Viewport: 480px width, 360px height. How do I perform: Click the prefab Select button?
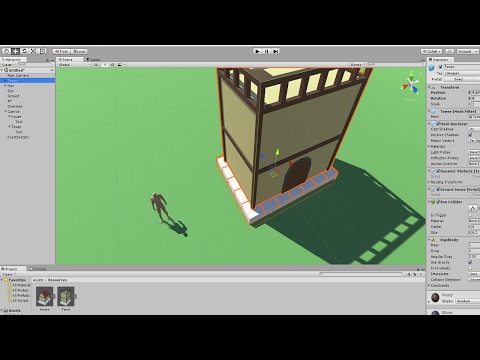coord(459,79)
